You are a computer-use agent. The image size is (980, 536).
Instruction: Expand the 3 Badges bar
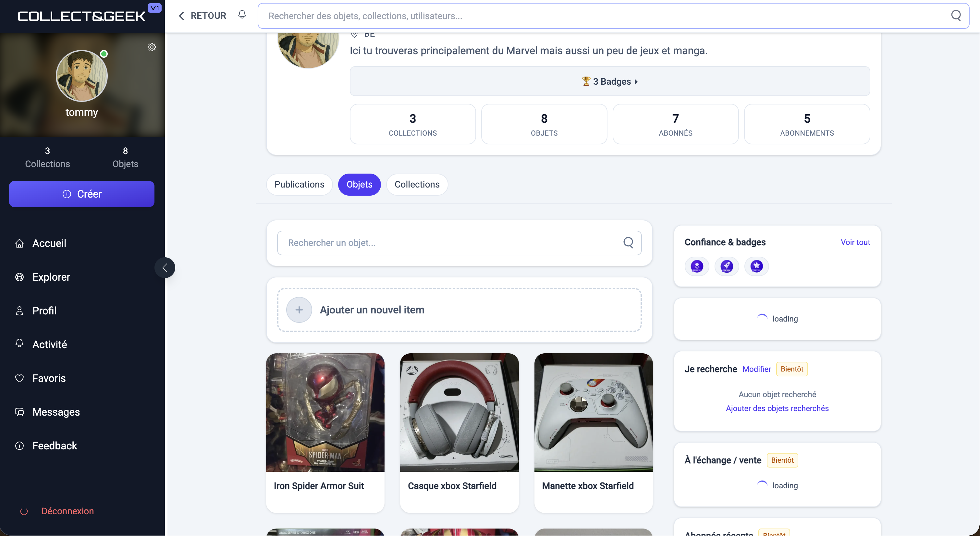pyautogui.click(x=609, y=81)
